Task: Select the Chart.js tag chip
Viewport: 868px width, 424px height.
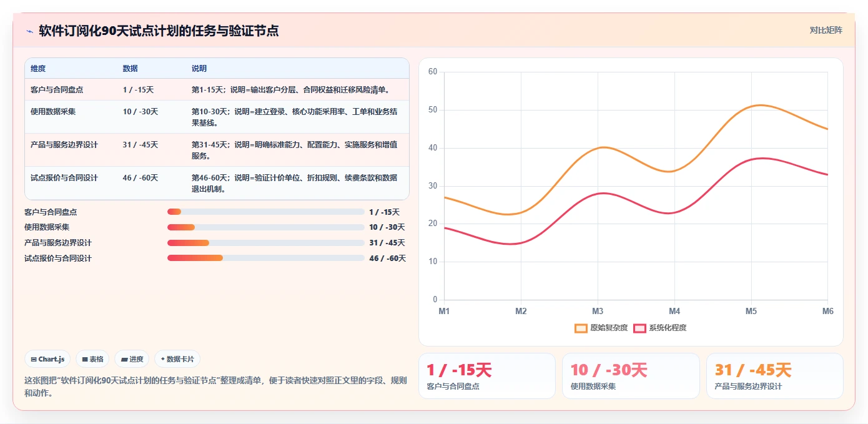Action: 47,359
